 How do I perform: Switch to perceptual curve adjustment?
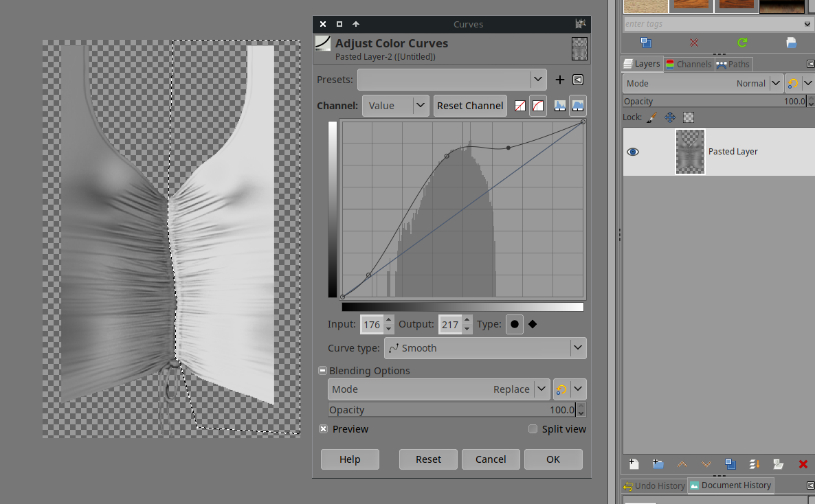(538, 106)
